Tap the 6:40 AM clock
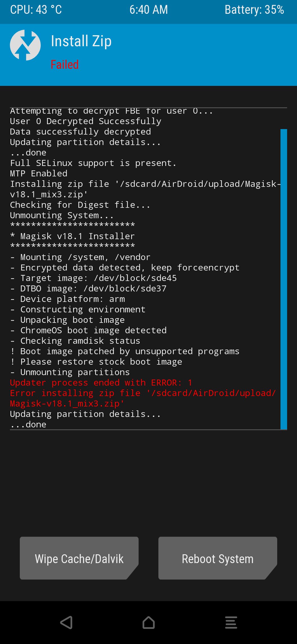This screenshot has height=644, width=297. pos(148,10)
